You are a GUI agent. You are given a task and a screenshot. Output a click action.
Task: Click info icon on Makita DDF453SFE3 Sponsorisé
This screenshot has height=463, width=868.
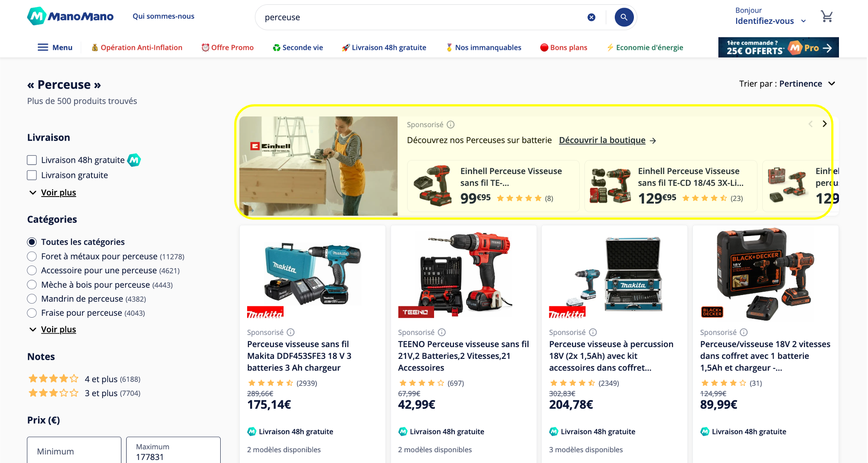tap(291, 332)
